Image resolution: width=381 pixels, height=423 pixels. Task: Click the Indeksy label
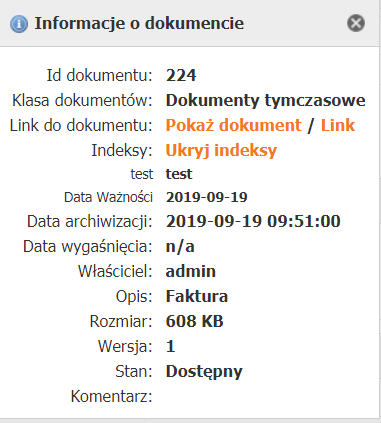point(122,150)
